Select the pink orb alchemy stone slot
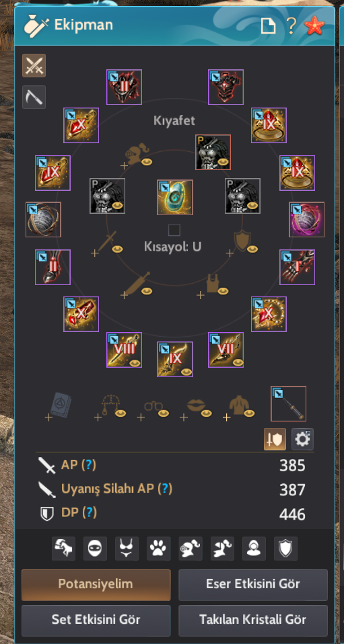This screenshot has height=644, width=344. tap(306, 219)
